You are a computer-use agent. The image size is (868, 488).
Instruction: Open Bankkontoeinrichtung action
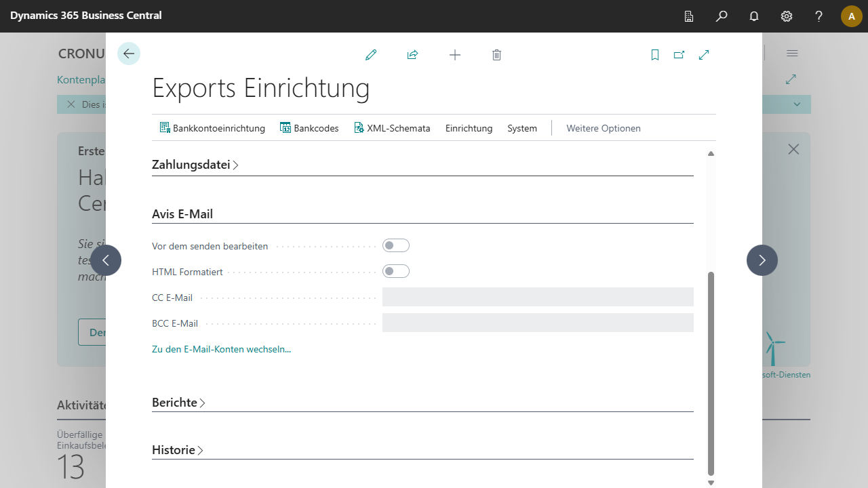point(212,128)
